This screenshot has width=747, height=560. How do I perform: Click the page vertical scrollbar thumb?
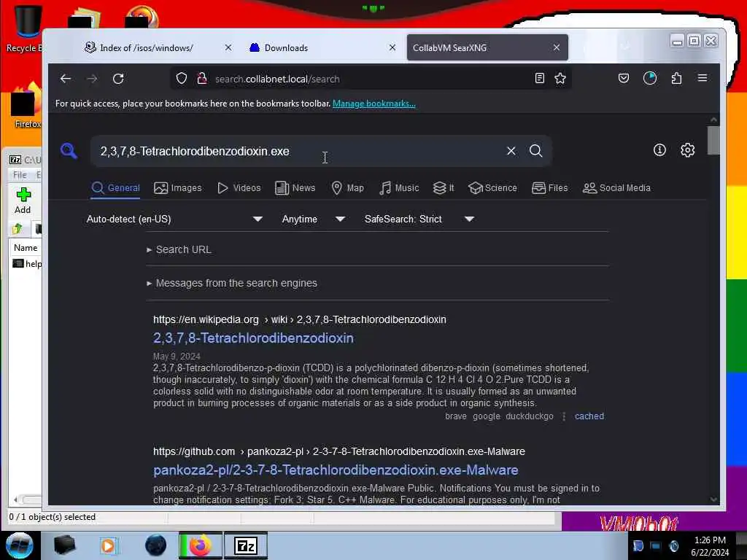(x=713, y=141)
